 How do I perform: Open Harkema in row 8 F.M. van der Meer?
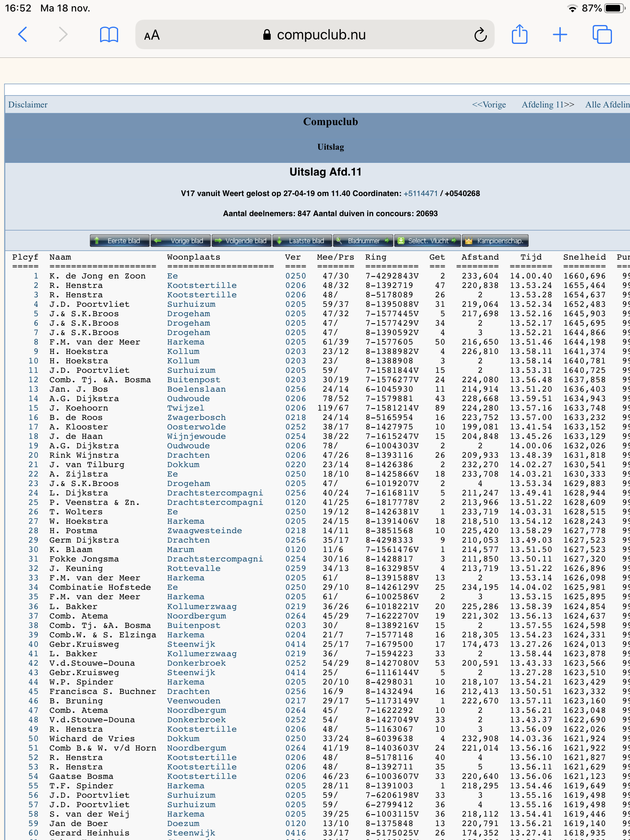[x=186, y=342]
